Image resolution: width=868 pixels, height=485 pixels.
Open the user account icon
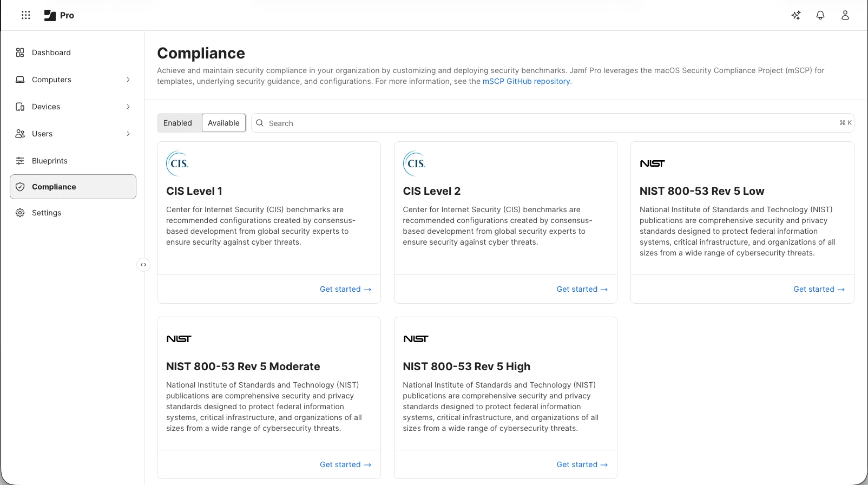coord(845,15)
